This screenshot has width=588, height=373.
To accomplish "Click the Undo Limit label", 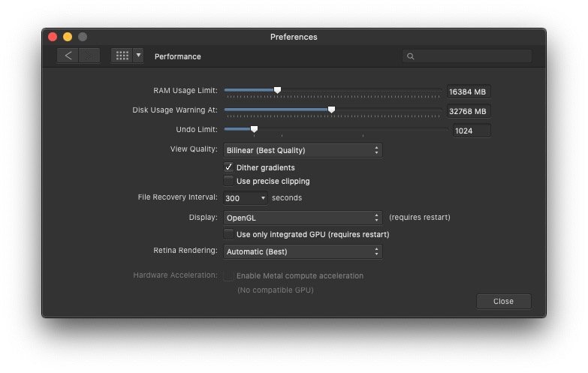I will pyautogui.click(x=197, y=130).
